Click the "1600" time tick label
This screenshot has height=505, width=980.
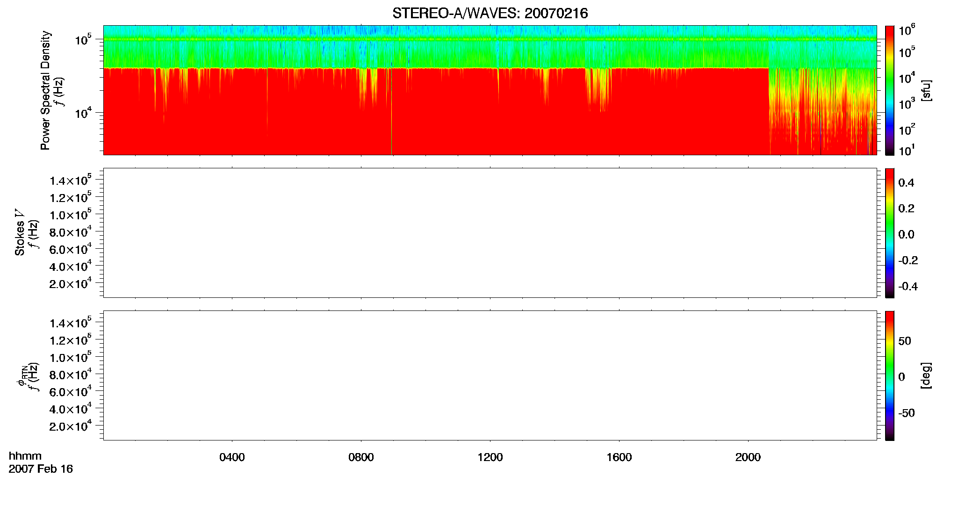(x=619, y=457)
